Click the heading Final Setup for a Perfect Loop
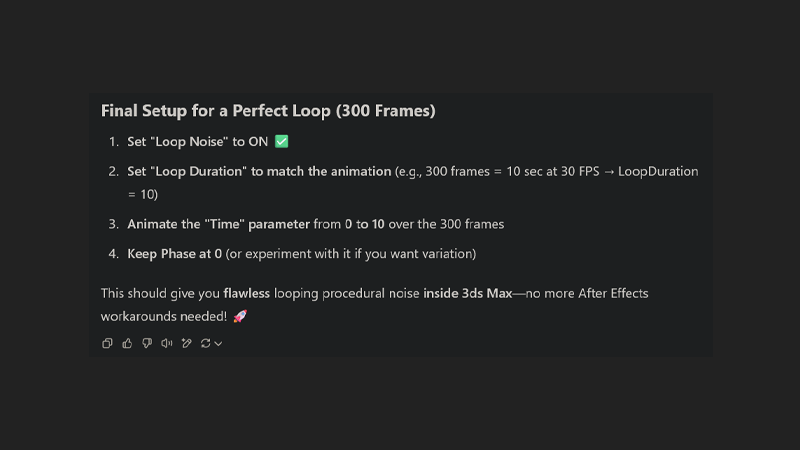The height and width of the screenshot is (450, 800). tap(268, 111)
